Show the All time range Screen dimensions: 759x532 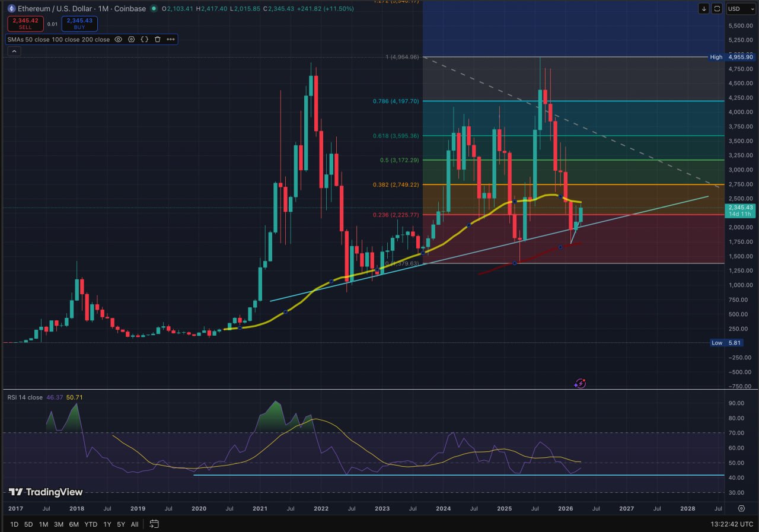(x=135, y=524)
